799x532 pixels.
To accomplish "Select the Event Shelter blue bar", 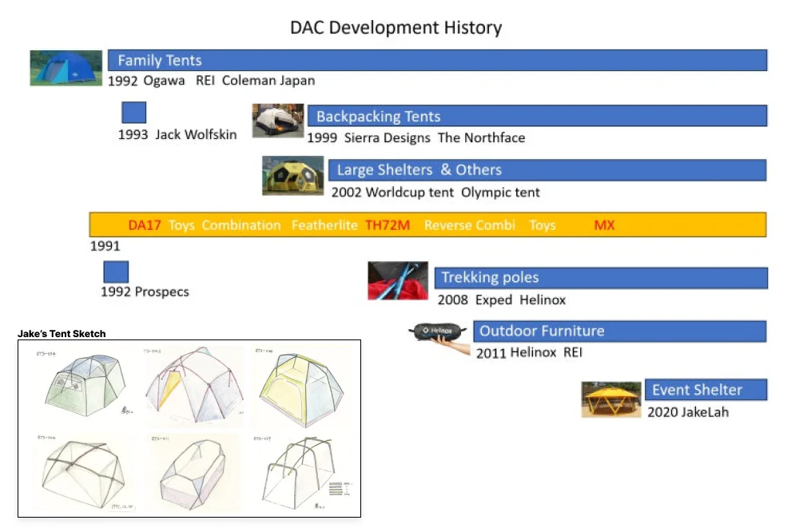I will [x=706, y=390].
